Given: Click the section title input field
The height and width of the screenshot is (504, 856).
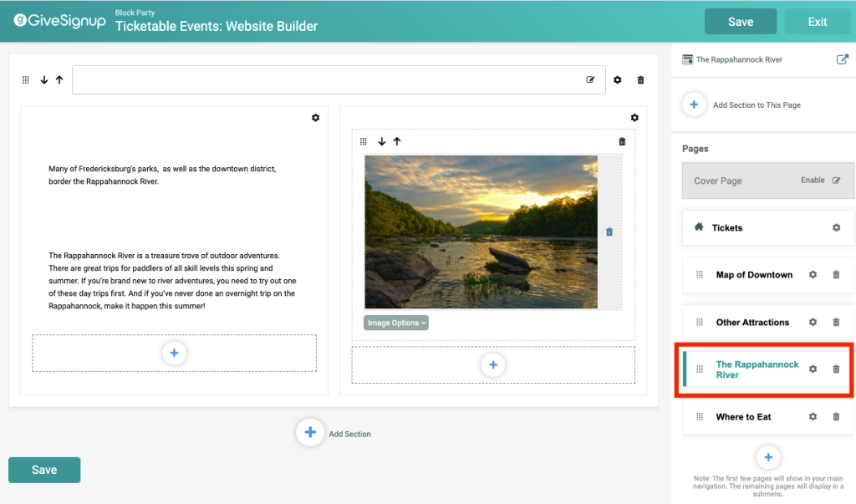Looking at the screenshot, I should tap(339, 79).
